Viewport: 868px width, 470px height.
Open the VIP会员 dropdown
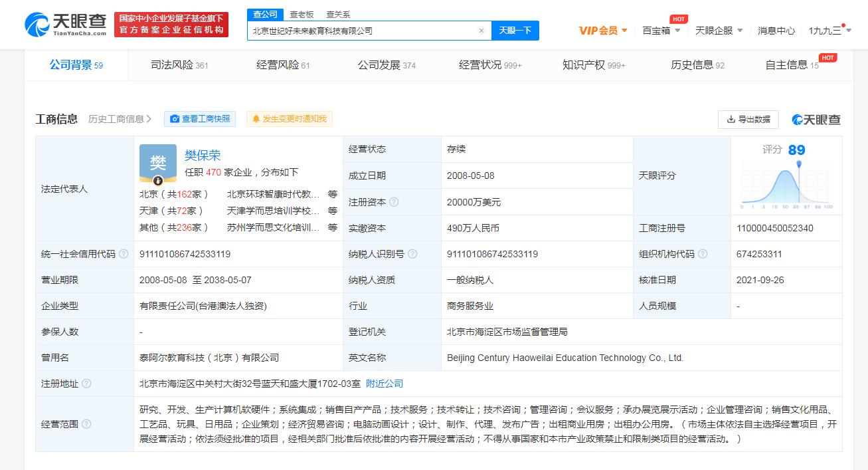pyautogui.click(x=603, y=31)
